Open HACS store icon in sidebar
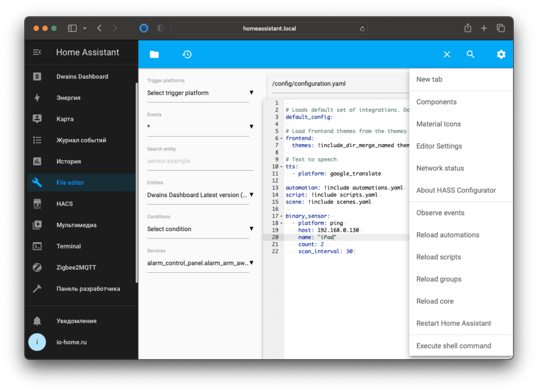538x392 pixels. pos(37,204)
